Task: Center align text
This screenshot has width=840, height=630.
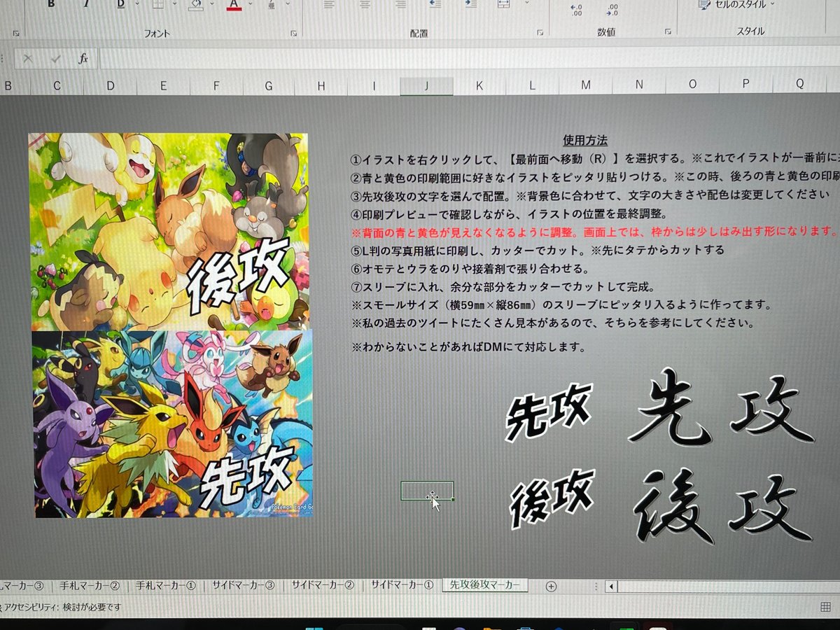Action: pos(364,4)
